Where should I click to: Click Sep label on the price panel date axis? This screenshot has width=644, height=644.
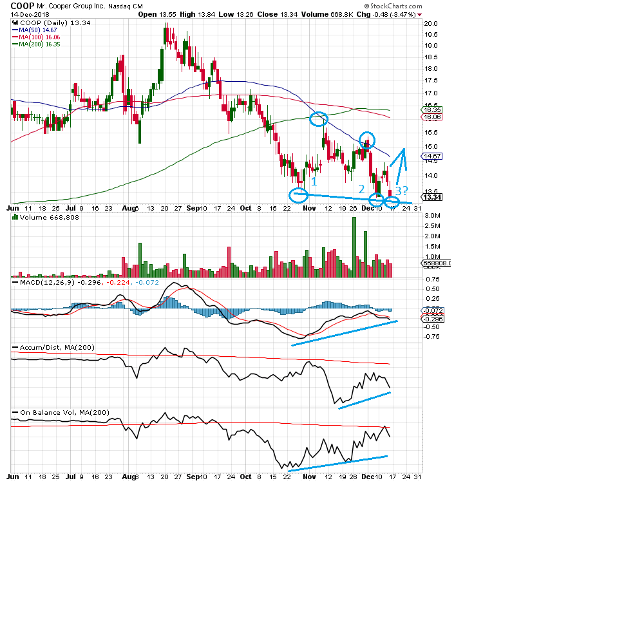[x=192, y=208]
